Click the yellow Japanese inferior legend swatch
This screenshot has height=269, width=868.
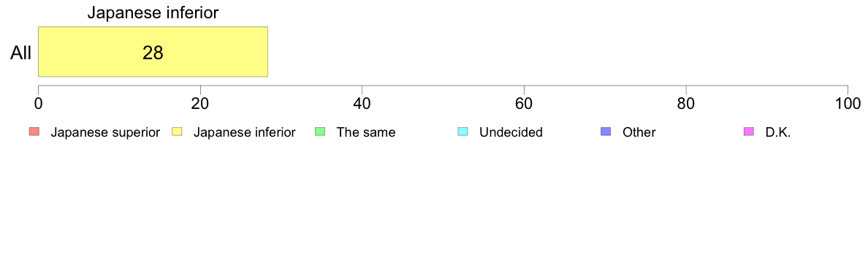point(177,132)
